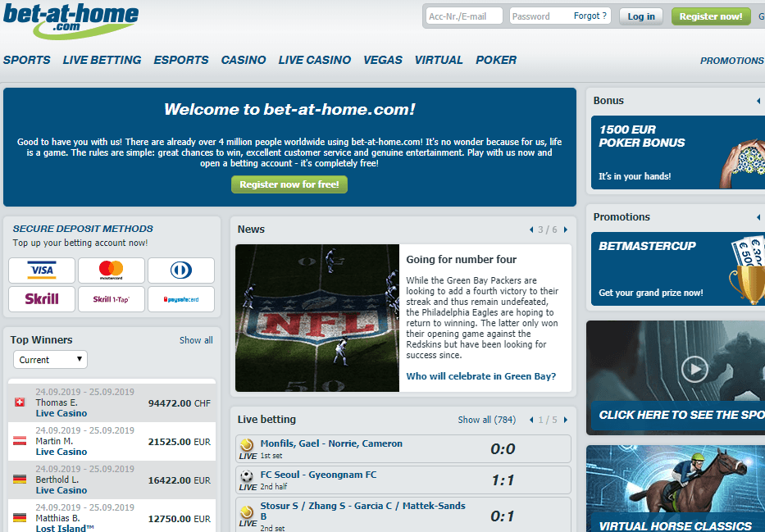
Task: Click Live Casino under Berthold L.
Action: 61,490
